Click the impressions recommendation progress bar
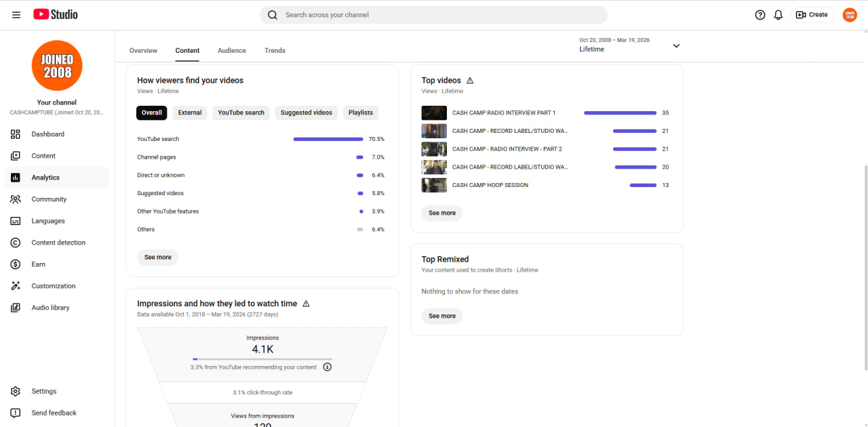 tap(262, 359)
